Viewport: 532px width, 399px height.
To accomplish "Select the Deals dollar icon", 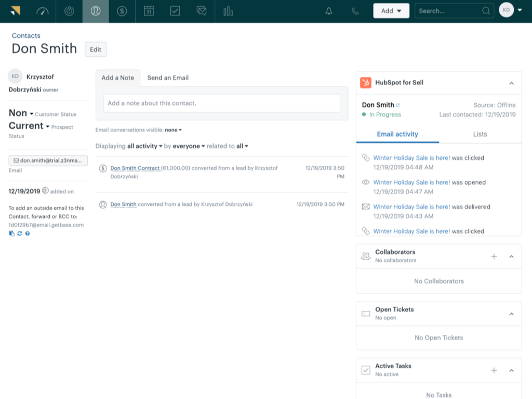I will tap(122, 10).
